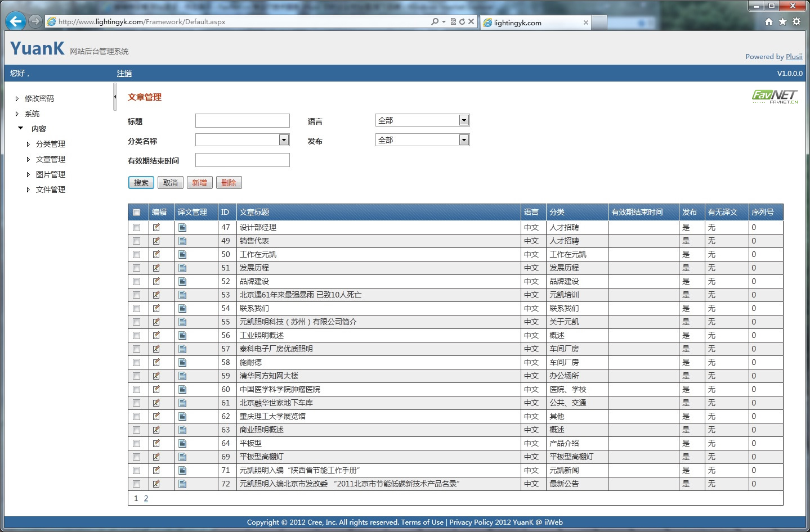This screenshot has height=532, width=810.
Task: Open 图片管理 in sidebar menu
Action: [51, 174]
